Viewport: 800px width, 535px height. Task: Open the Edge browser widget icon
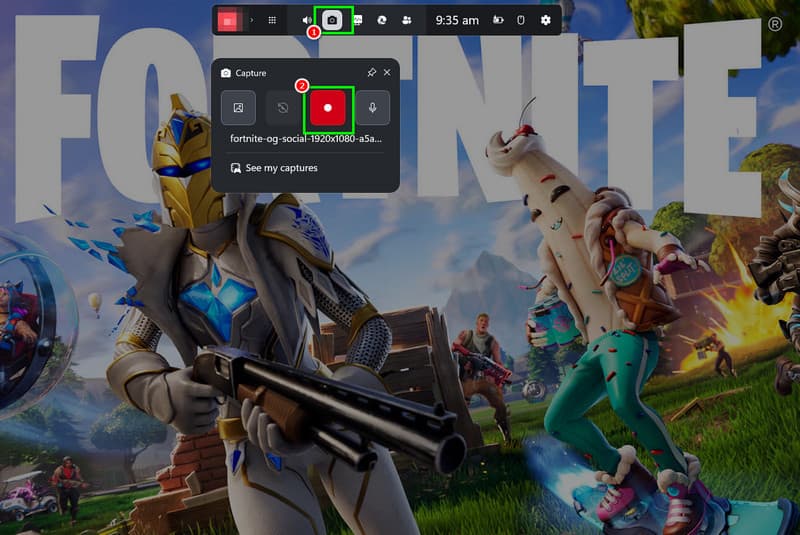coord(382,20)
